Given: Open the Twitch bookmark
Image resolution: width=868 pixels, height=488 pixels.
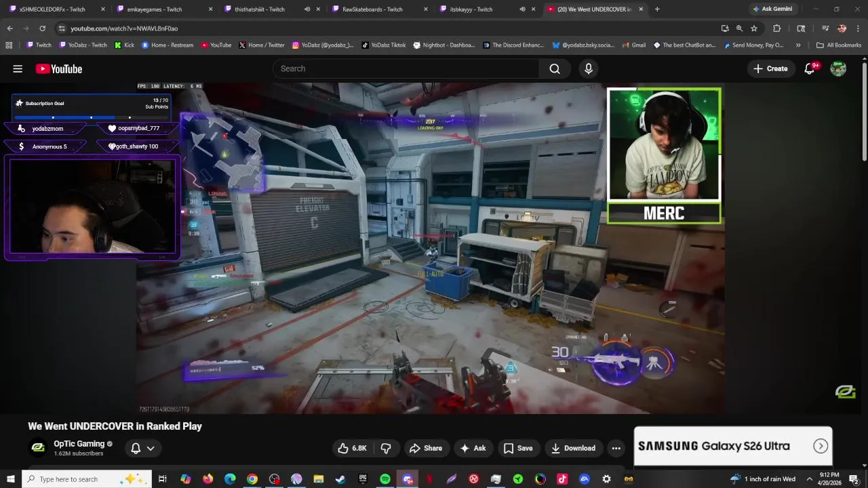Looking at the screenshot, I should 39,45.
